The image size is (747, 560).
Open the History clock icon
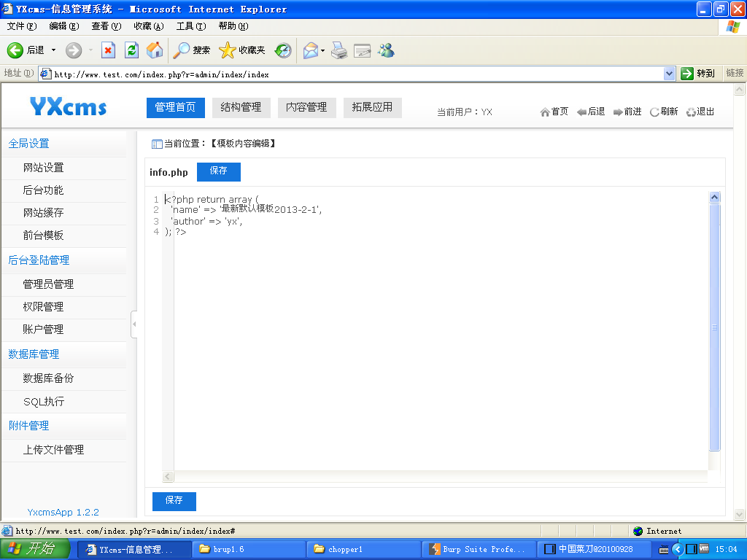283,50
